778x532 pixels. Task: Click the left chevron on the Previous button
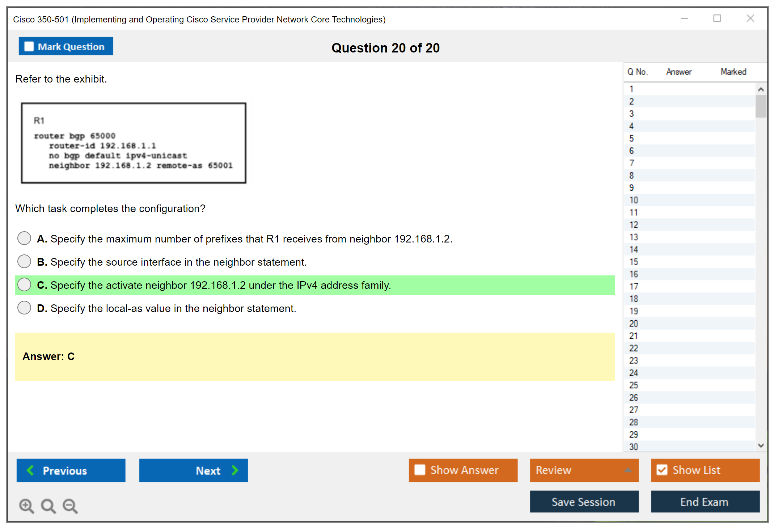point(30,470)
